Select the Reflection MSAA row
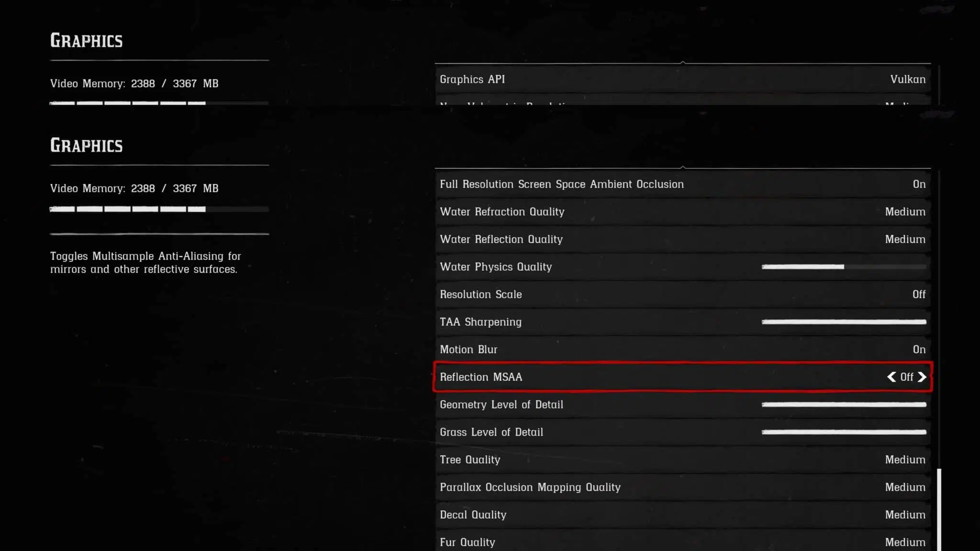This screenshot has height=551, width=980. tap(683, 377)
